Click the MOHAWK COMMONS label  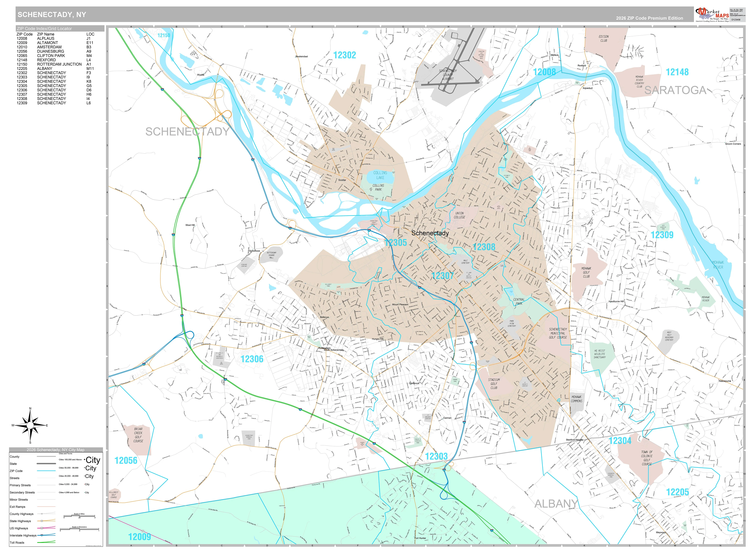click(576, 399)
